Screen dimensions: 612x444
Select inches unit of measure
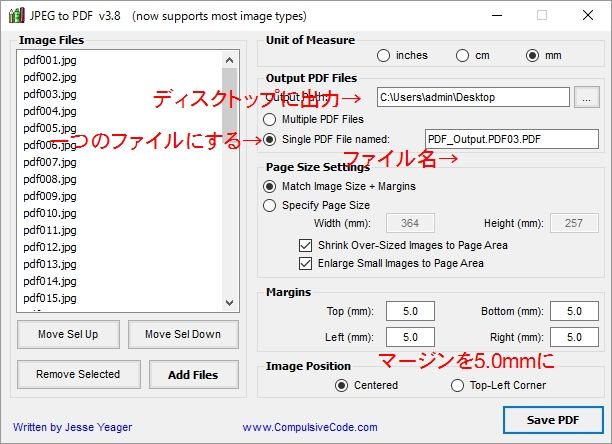pos(384,55)
